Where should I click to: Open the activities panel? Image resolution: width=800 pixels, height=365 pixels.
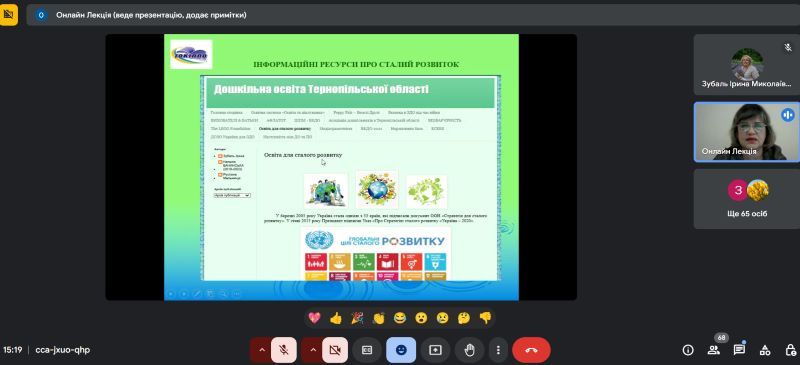pos(765,350)
